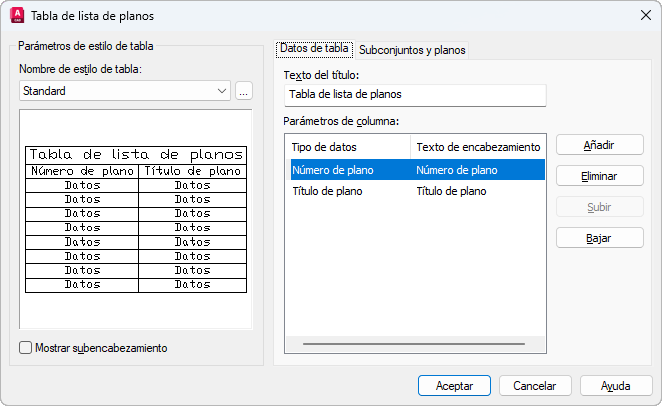This screenshot has height=406, width=662.
Task: Confirm with the Aceptar button
Action: click(454, 385)
